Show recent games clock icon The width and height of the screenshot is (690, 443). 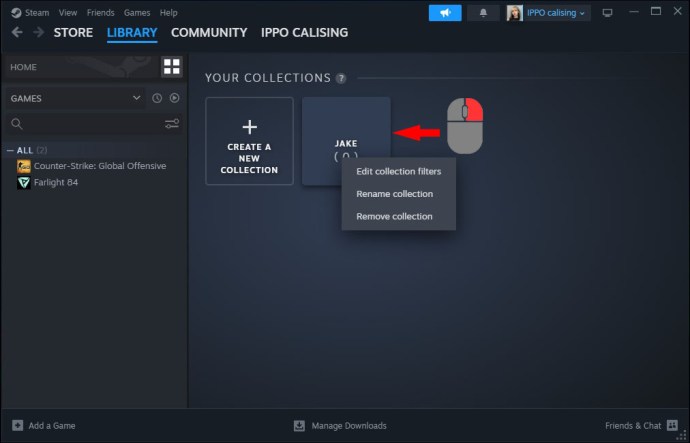point(157,98)
